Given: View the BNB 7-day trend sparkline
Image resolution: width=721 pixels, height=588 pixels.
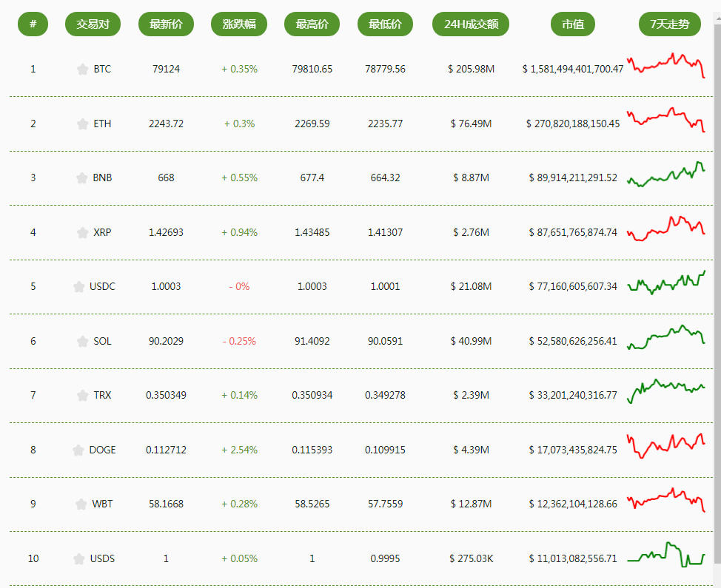Looking at the screenshot, I should click(666, 174).
